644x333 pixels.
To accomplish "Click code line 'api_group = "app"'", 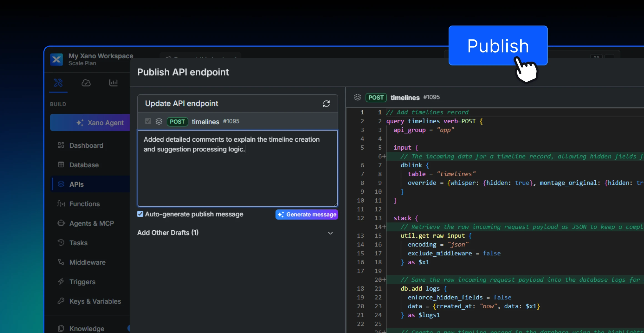I will 424,130.
